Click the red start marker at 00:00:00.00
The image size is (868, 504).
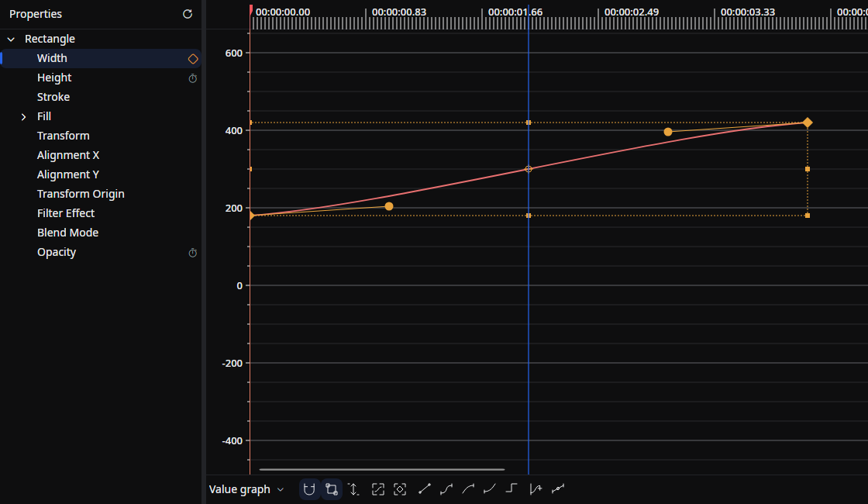[x=251, y=9]
